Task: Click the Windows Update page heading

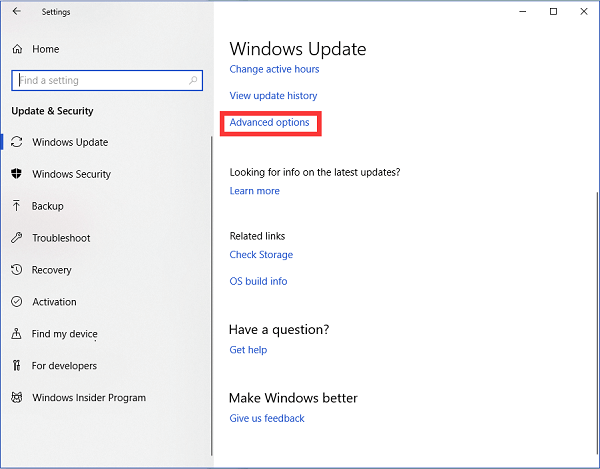Action: coord(298,49)
